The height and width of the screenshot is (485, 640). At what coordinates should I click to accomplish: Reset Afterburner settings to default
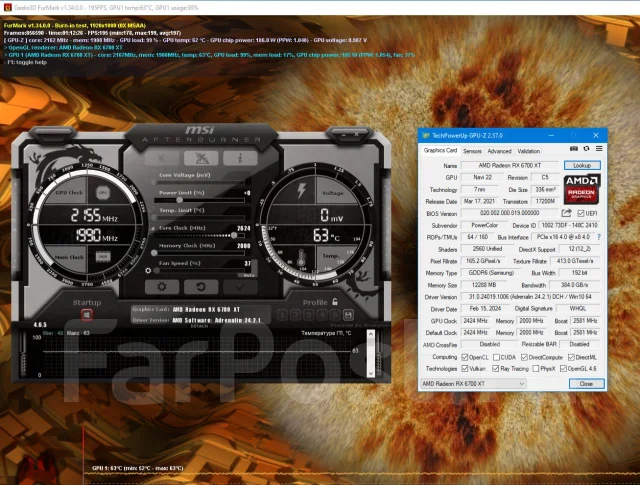pos(201,287)
